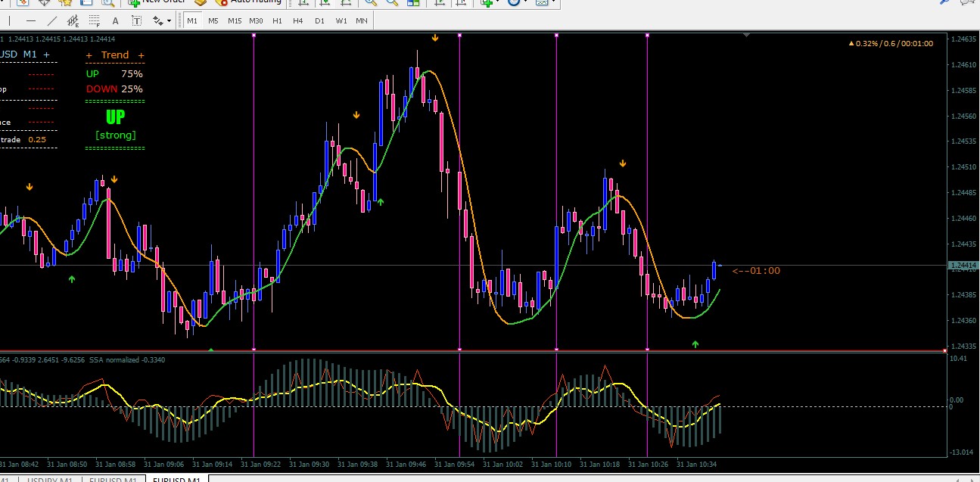Switch chart to M5 timeframe
Viewport: 980px width, 482px height.
click(213, 20)
